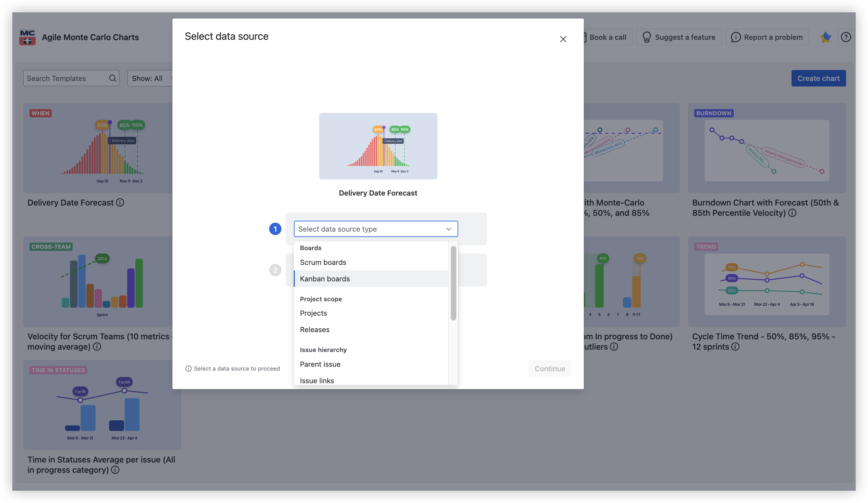Click Report a problem button

pyautogui.click(x=767, y=37)
